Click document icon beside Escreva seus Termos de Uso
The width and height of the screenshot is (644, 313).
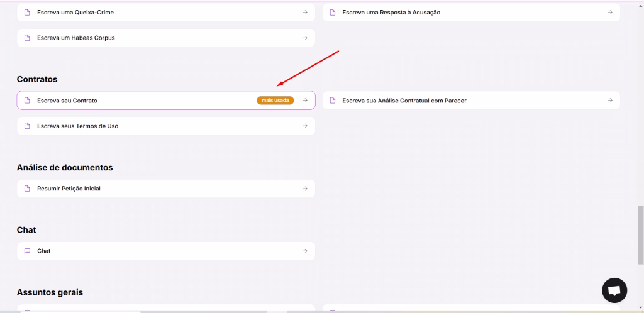(27, 126)
